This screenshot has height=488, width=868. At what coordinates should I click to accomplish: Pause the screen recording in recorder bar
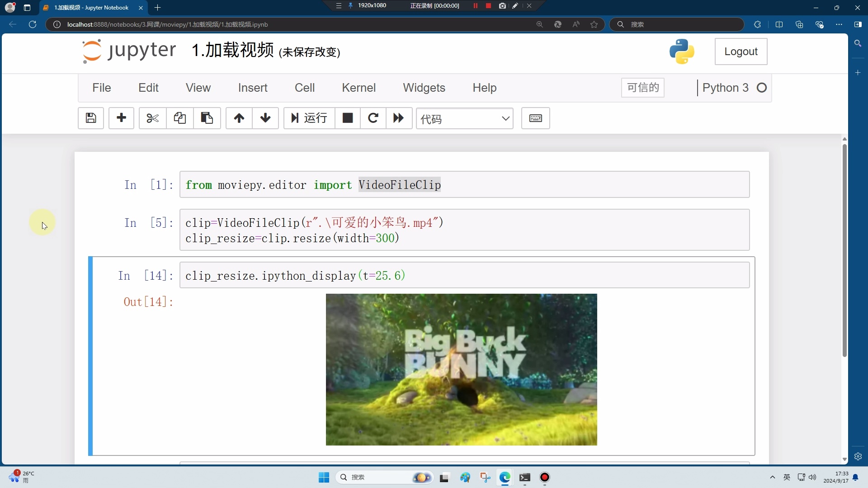click(475, 6)
